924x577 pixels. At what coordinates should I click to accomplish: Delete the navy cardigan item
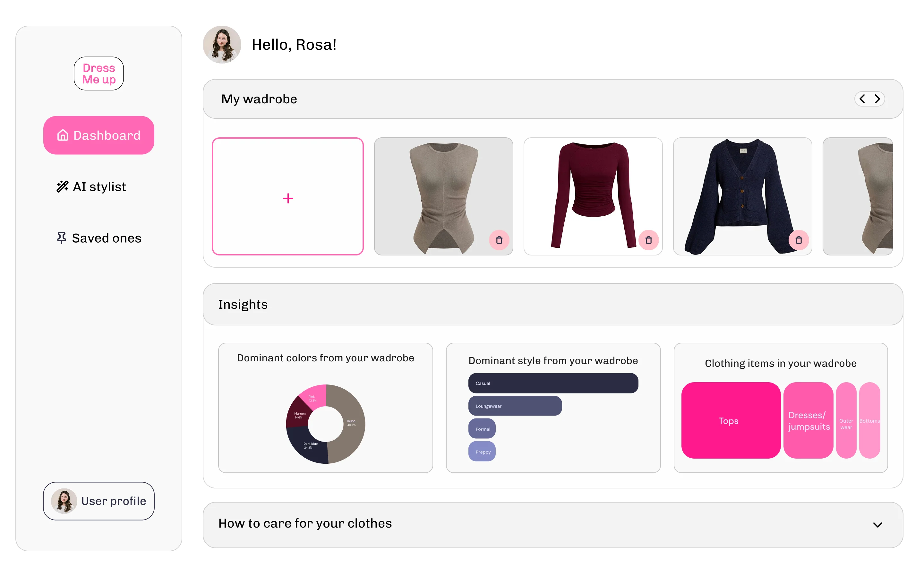799,240
